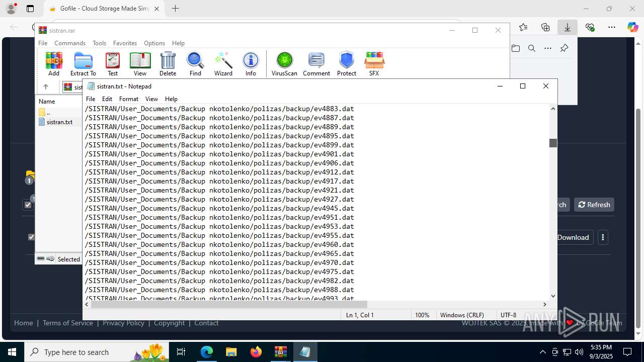The height and width of the screenshot is (362, 644).
Task: Search downloads magnifier icon
Action: [x=532, y=48]
